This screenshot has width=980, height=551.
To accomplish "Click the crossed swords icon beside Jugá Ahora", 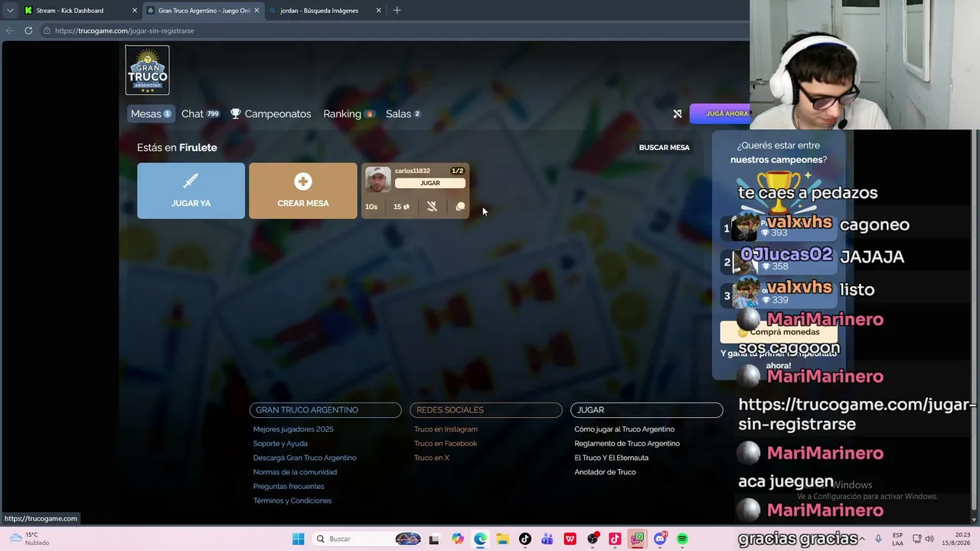I will [678, 114].
